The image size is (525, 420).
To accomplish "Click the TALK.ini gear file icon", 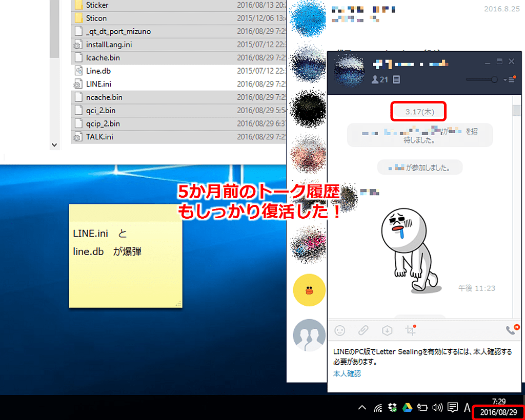I will [x=78, y=137].
